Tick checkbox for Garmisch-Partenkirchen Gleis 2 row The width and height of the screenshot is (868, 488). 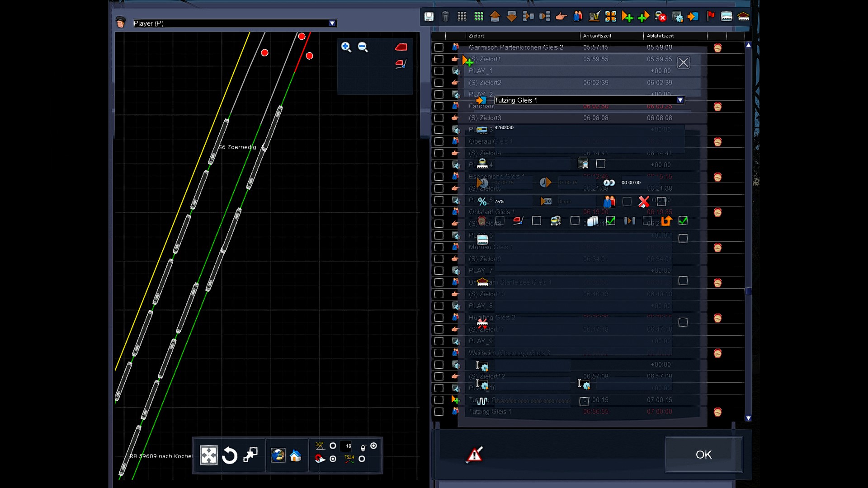(439, 47)
